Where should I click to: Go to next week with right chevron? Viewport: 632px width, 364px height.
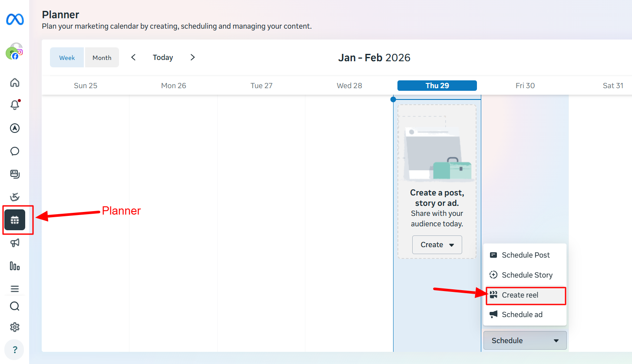point(193,57)
